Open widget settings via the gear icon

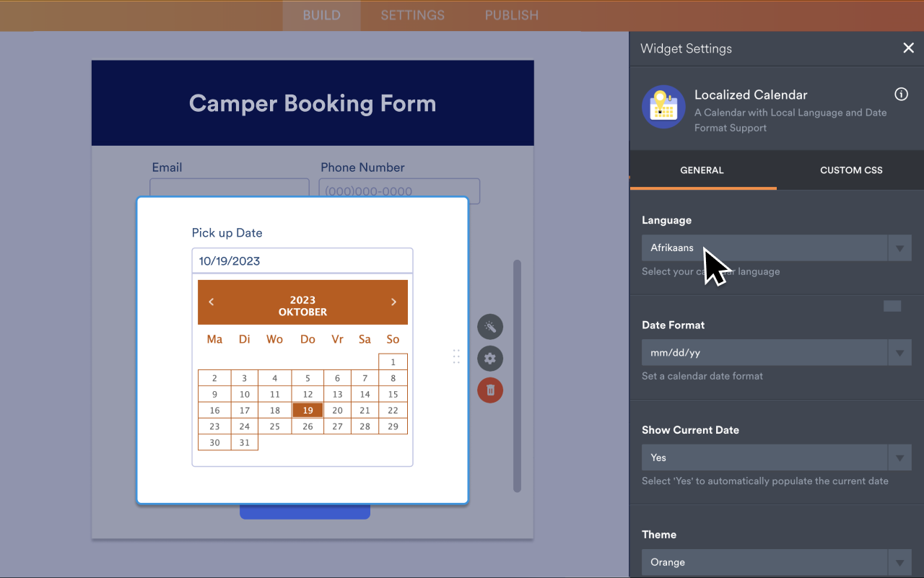(490, 358)
